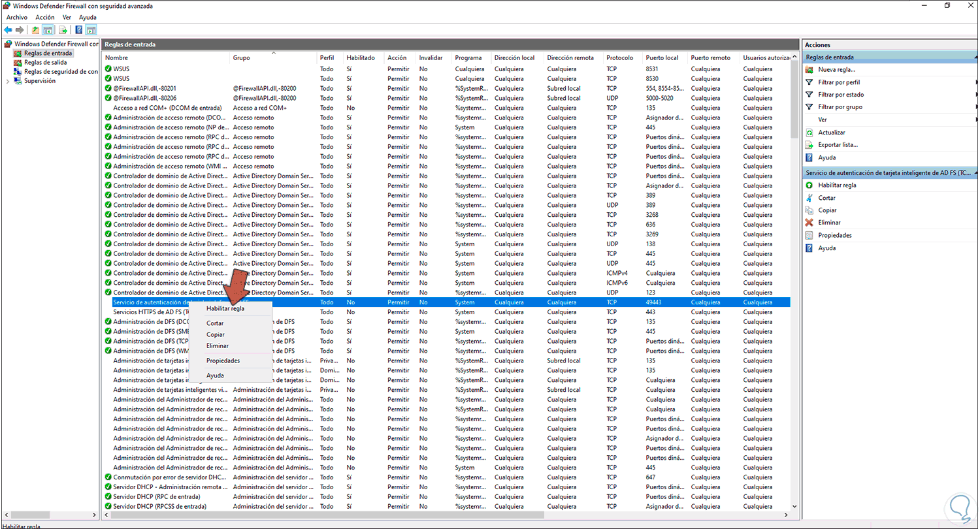Sort by the Protocolo column header

pyautogui.click(x=623, y=57)
